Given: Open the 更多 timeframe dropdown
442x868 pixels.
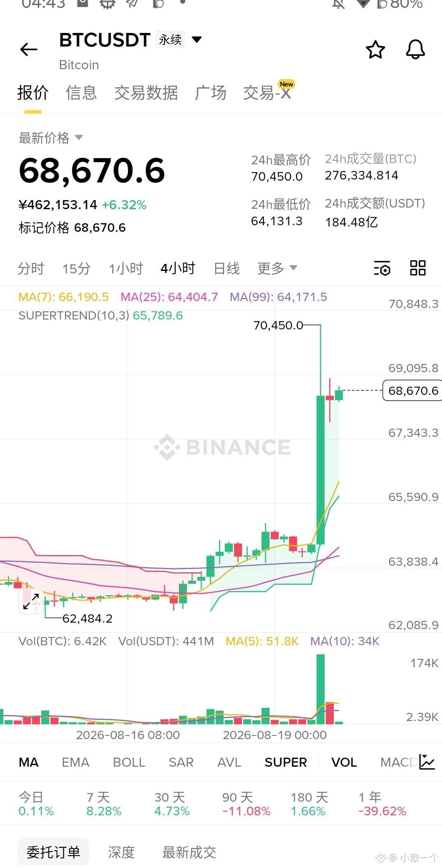Looking at the screenshot, I should [277, 268].
